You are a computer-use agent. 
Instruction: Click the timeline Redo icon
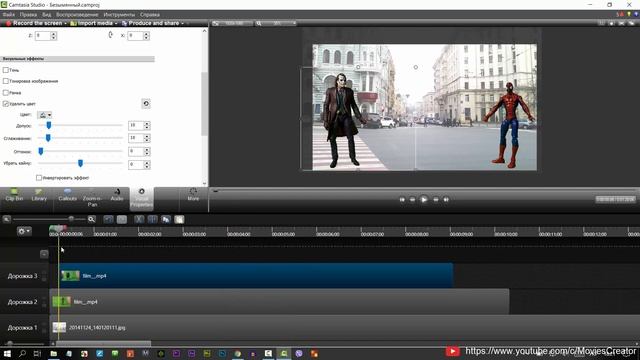point(122,219)
